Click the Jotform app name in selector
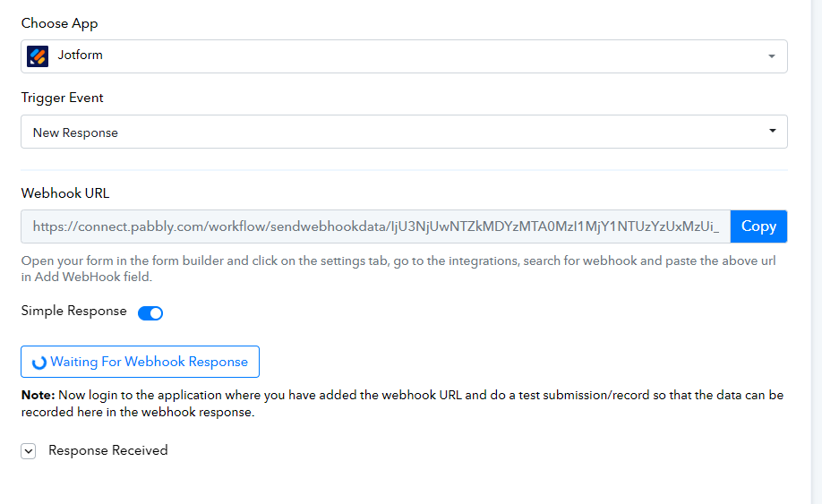This screenshot has width=822, height=504. point(81,55)
